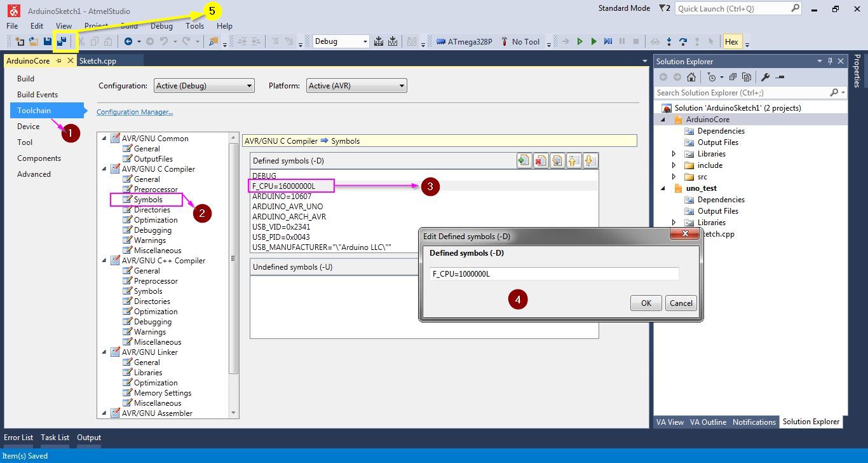Select the Build Events settings tab
This screenshot has width=868, height=463.
click(x=37, y=94)
